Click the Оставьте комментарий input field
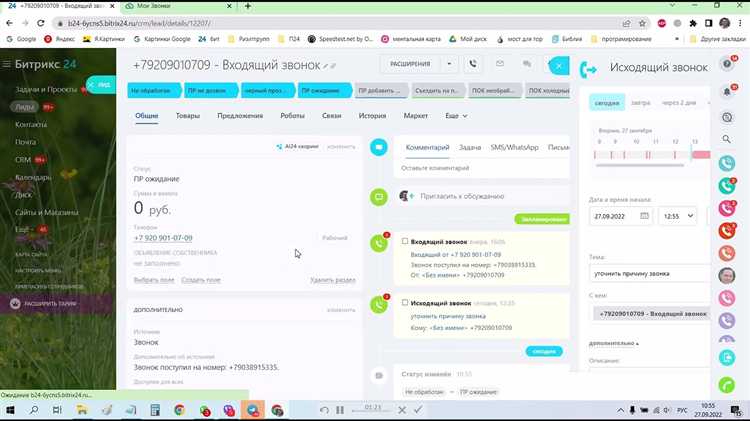The width and height of the screenshot is (750, 421). click(482, 168)
